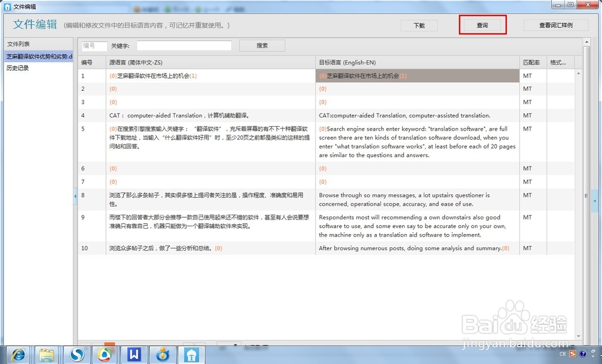The image size is (602, 364).
Task: Focus the 关键字 keyword input field
Action: [184, 46]
